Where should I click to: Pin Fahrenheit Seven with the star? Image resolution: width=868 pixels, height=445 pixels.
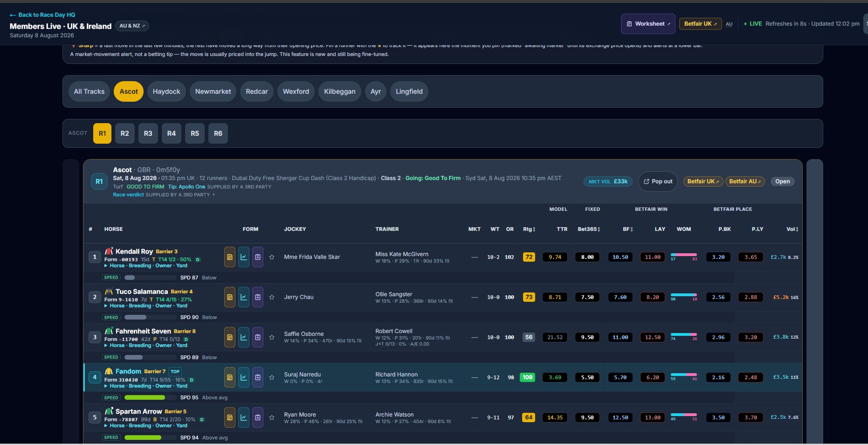272,337
